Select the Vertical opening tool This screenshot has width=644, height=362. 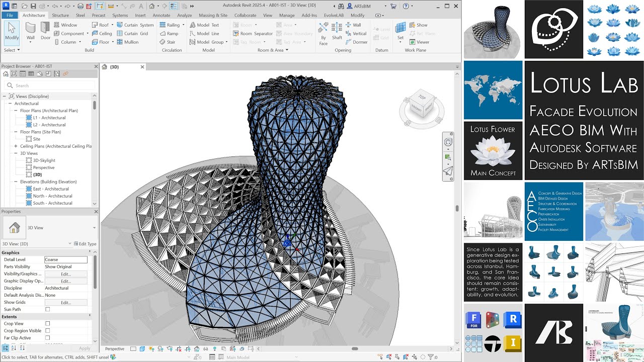point(356,34)
